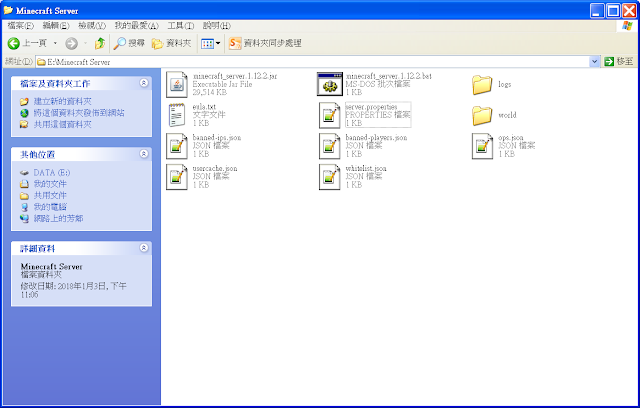Select the file name whitelist.json text

pyautogui.click(x=366, y=168)
